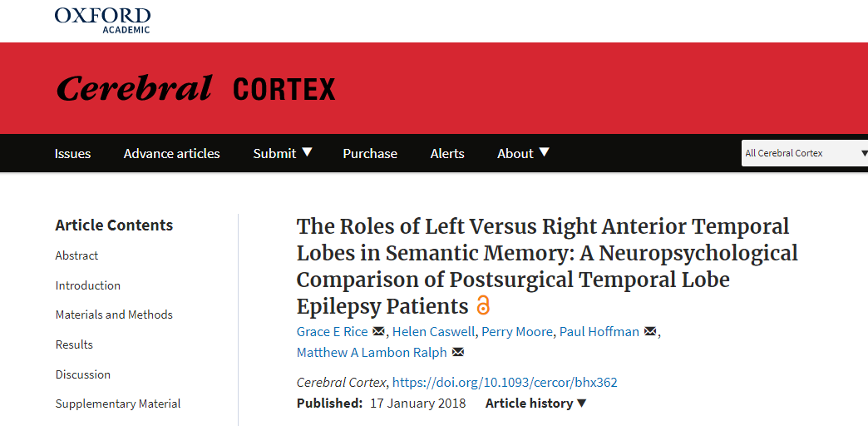Open the DOI link for the article
The width and height of the screenshot is (868, 426).
point(505,382)
